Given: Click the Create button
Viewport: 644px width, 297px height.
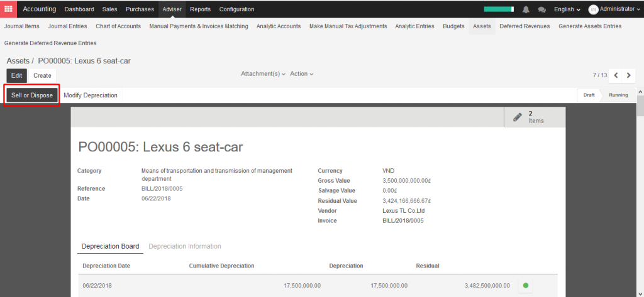Looking at the screenshot, I should 42,75.
